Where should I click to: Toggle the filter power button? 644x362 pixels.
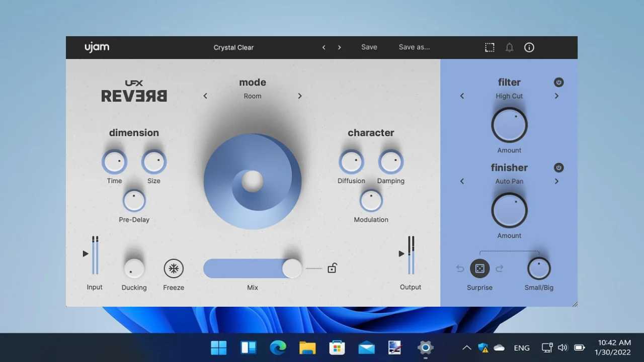558,82
